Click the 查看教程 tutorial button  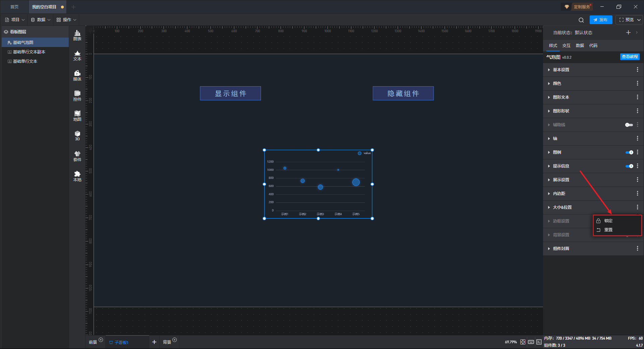[630, 57]
